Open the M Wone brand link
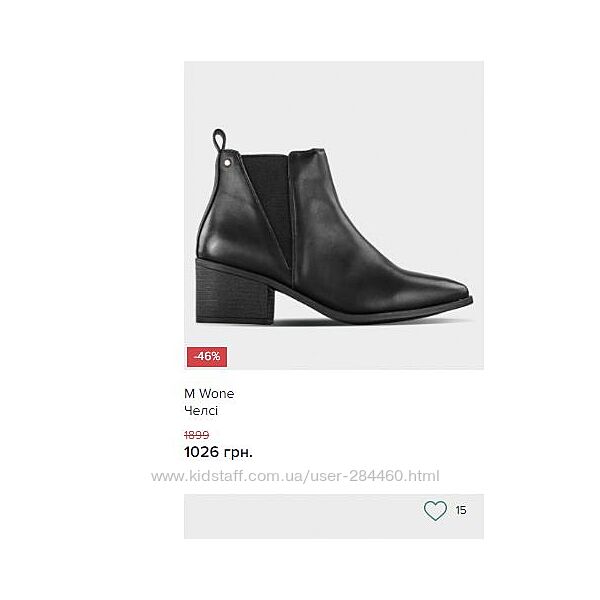 209,393
